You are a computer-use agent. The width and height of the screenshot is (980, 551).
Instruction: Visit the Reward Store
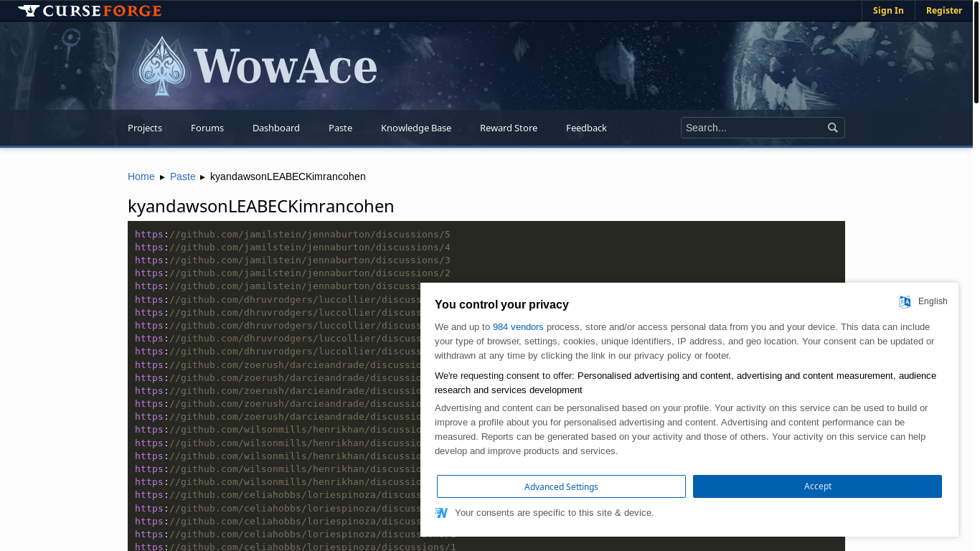tap(509, 128)
